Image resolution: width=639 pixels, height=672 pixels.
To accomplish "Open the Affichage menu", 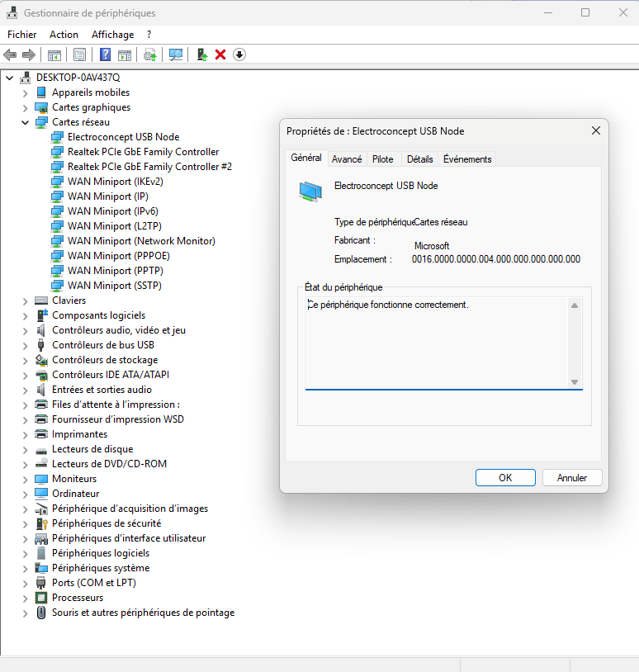I will click(x=112, y=35).
